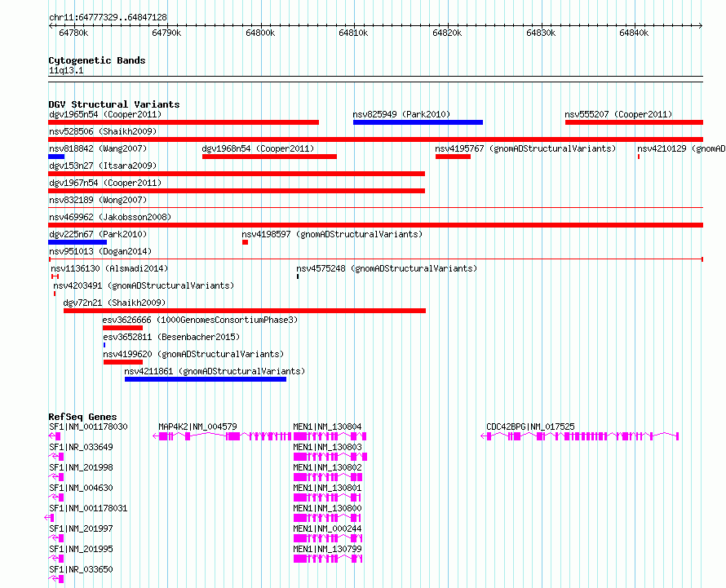Open nsv4195767 gnomAD structural variant label
The height and width of the screenshot is (588, 726).
[x=525, y=148]
